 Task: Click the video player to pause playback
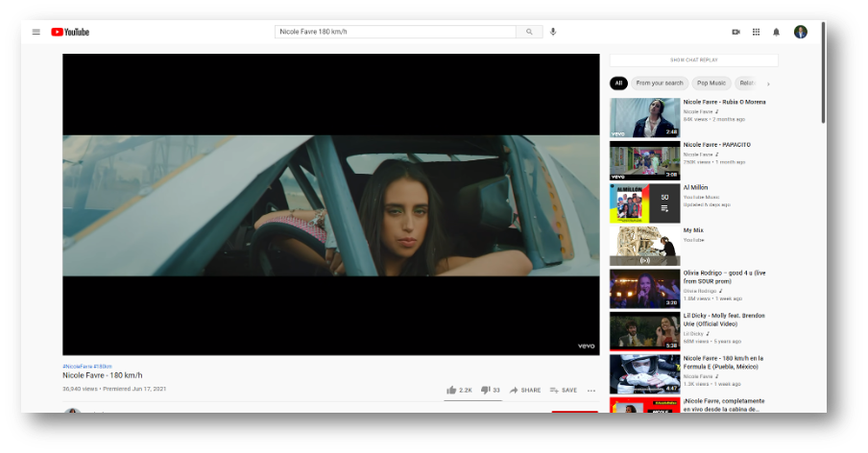(331, 204)
